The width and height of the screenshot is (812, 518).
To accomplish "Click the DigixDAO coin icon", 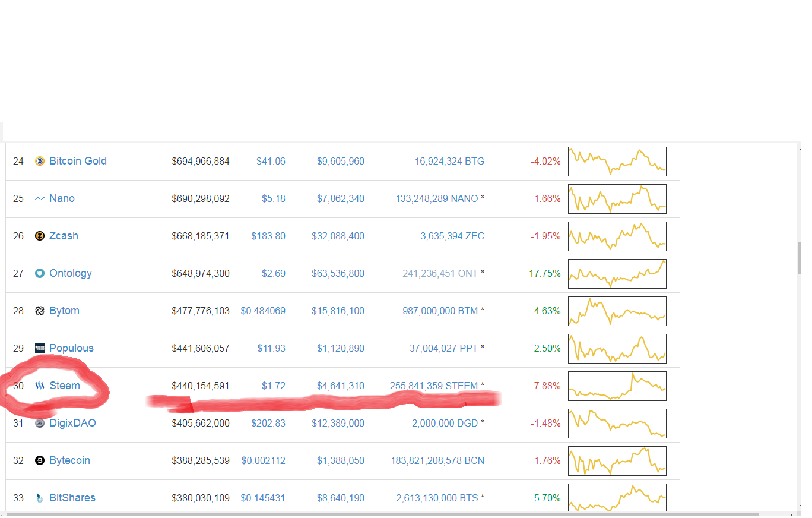I will [40, 423].
